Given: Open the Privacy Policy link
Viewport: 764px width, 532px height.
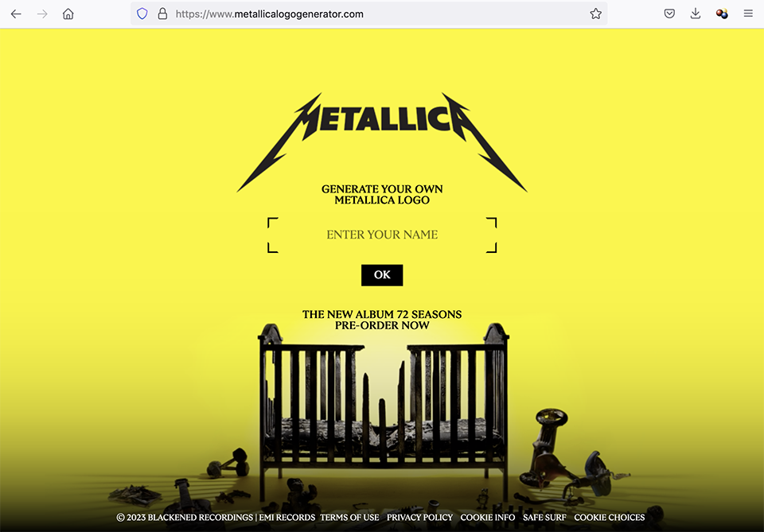Looking at the screenshot, I should 419,518.
